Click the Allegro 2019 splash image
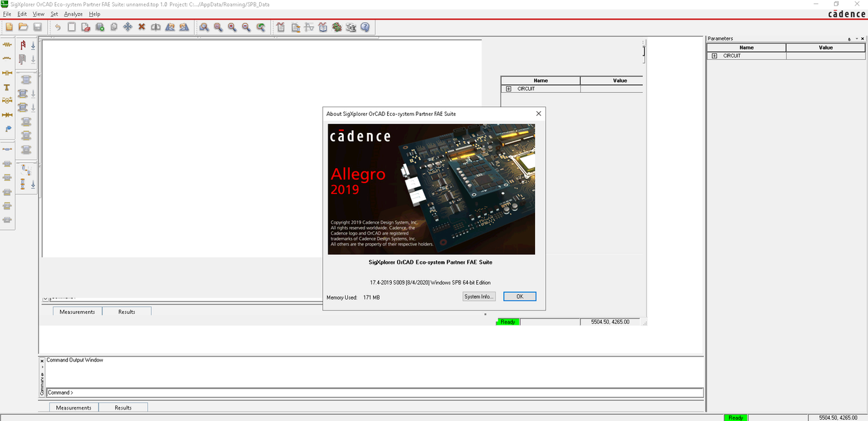This screenshot has height=421, width=868. coord(431,189)
